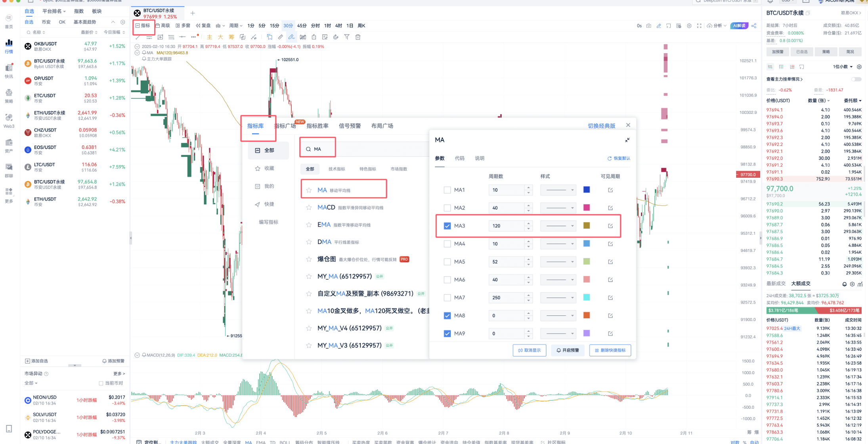Open the 指标 indicators menu in toolbar
The image size is (868, 444).
tap(143, 25)
